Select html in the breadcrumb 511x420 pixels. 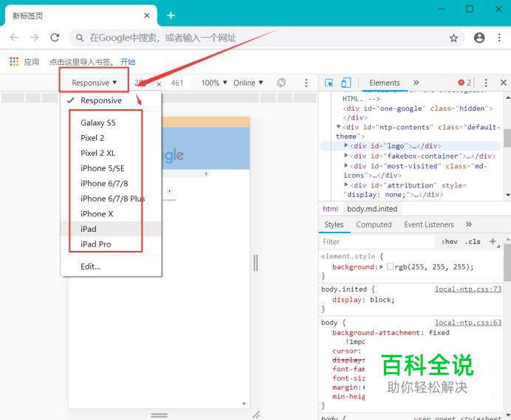pos(330,209)
